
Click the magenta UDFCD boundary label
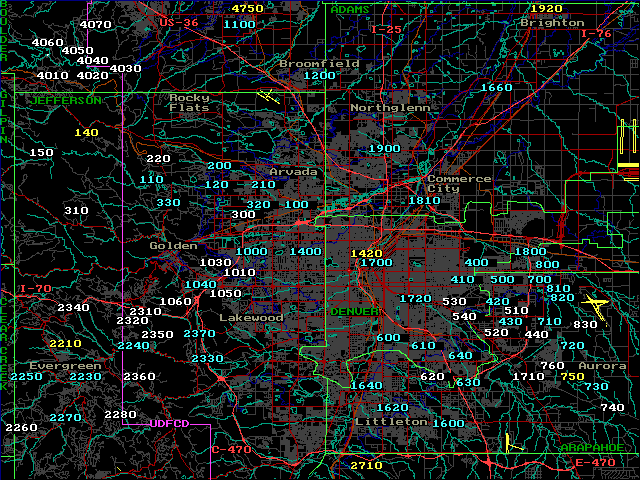point(170,423)
